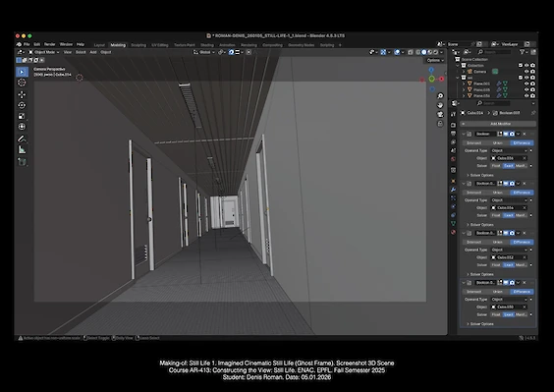Switch to the Sculpting workspace tab

(x=138, y=45)
